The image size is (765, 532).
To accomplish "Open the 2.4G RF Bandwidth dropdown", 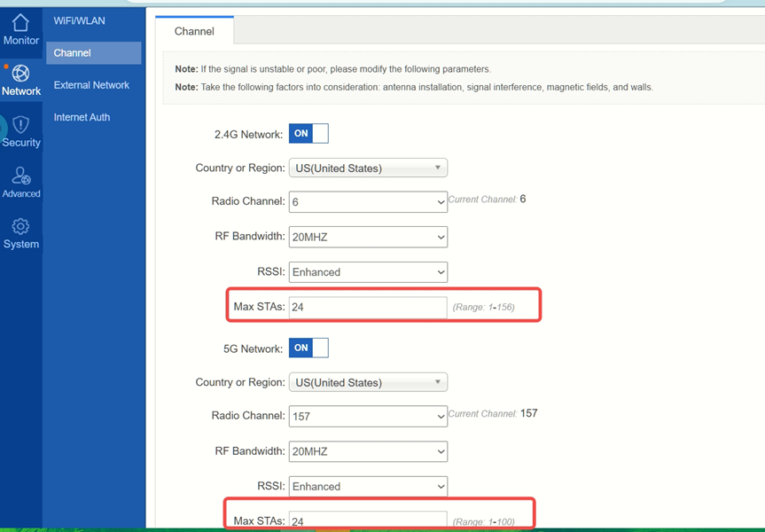I will [x=368, y=237].
